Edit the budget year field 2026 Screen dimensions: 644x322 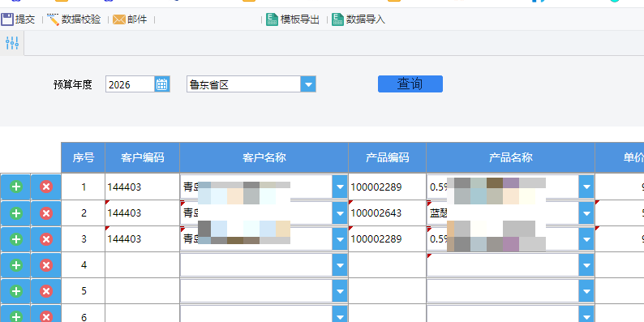130,84
